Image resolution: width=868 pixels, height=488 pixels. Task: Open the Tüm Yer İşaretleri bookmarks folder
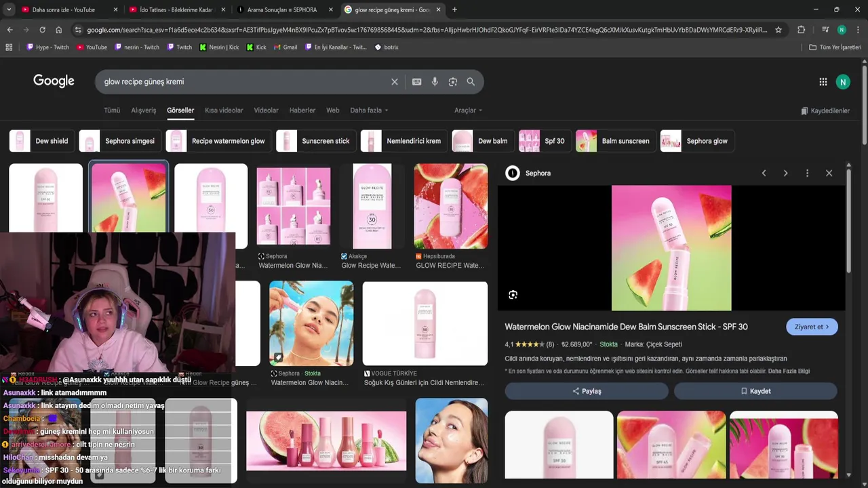click(x=835, y=47)
